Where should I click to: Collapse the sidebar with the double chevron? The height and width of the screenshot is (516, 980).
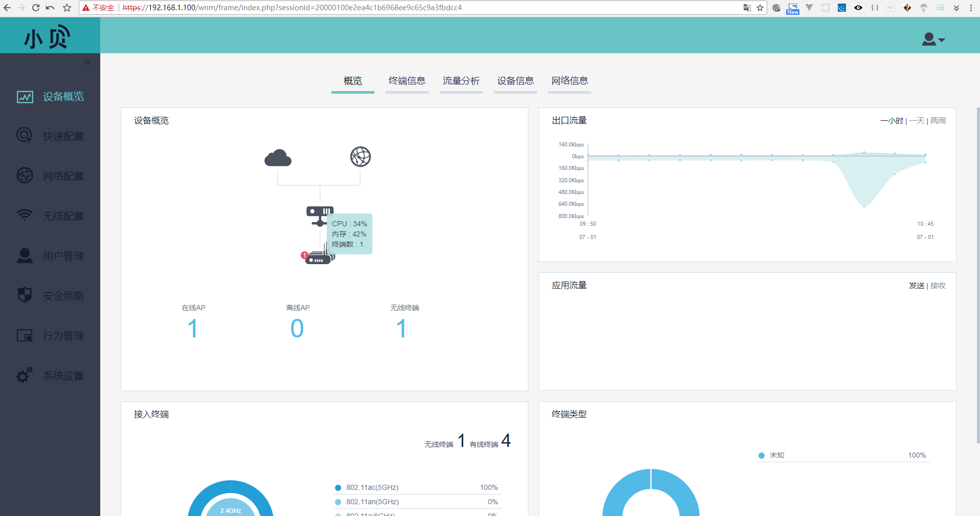coord(87,62)
